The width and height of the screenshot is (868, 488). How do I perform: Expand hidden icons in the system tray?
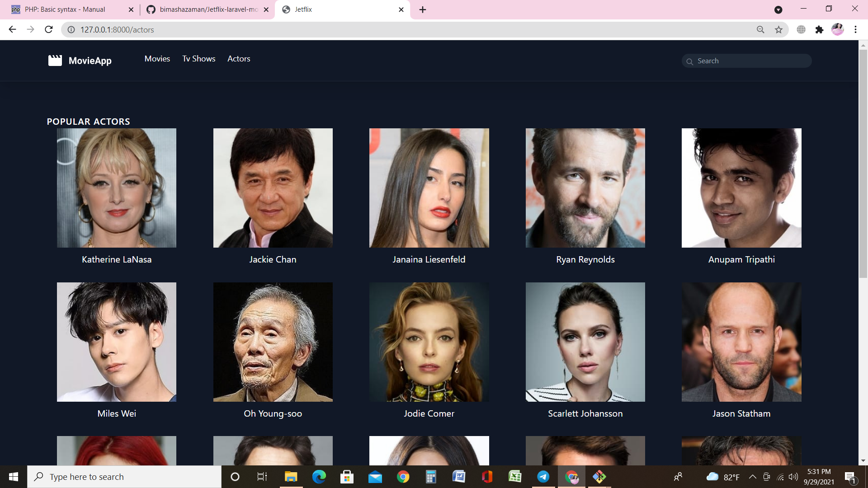click(x=753, y=477)
